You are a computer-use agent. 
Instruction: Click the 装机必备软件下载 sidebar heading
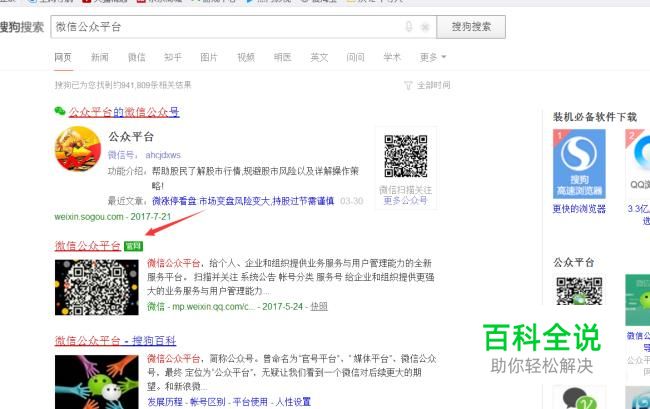tap(595, 117)
